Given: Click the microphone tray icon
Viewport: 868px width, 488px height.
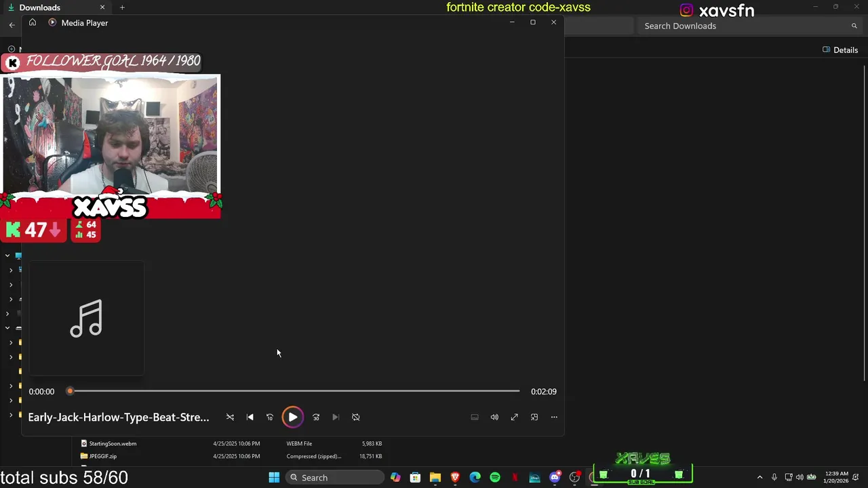Looking at the screenshot, I should 774,478.
